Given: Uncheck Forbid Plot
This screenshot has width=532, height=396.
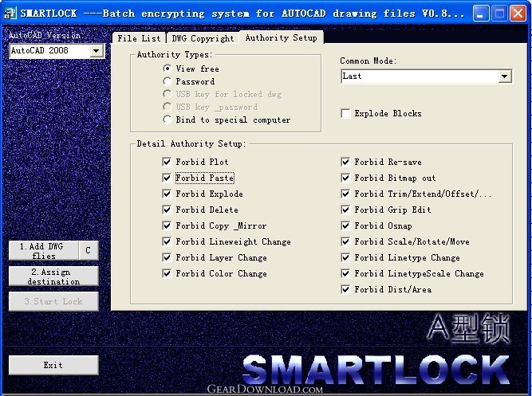Looking at the screenshot, I should coord(167,162).
